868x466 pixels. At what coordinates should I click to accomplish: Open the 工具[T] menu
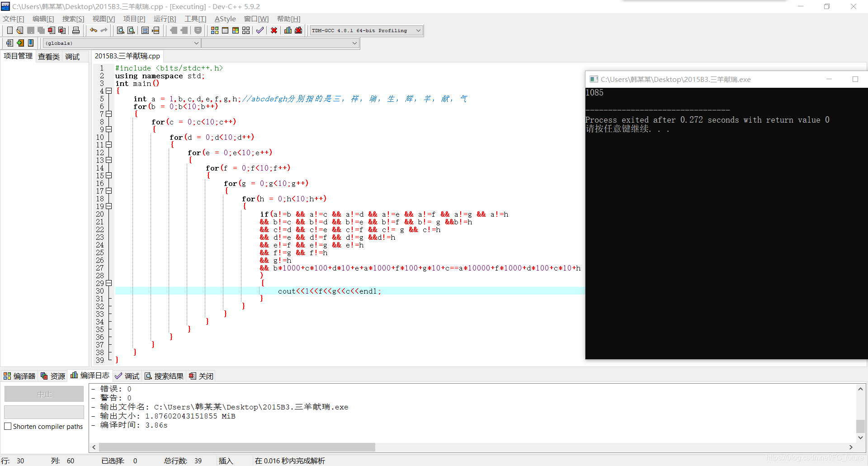pyautogui.click(x=195, y=19)
